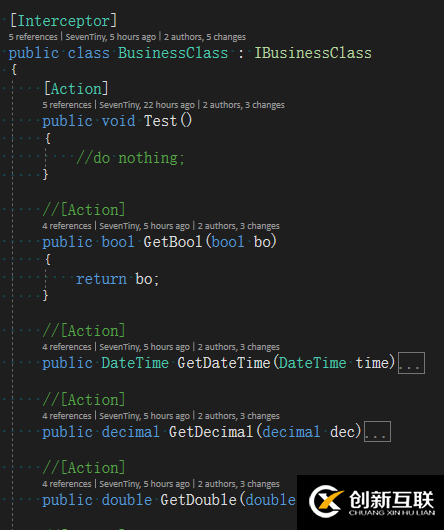
Task: Open the 4 references link above GetDouble
Action: 67,484
